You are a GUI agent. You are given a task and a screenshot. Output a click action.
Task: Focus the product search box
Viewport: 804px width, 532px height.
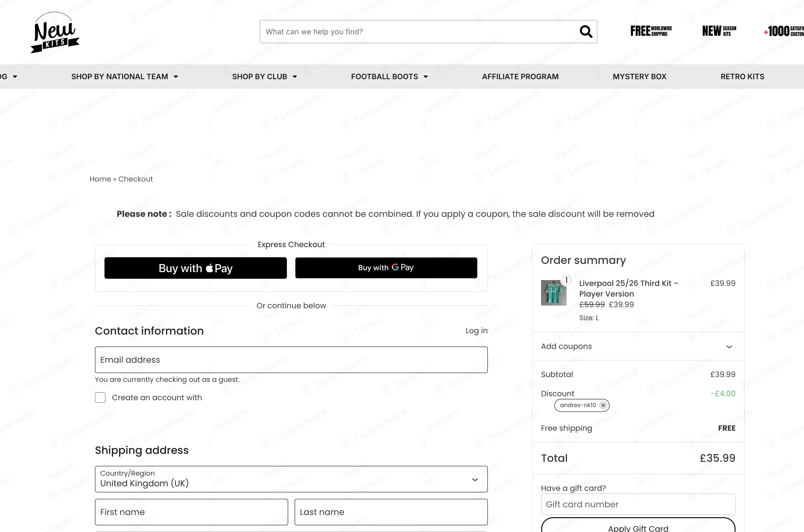tap(420, 32)
